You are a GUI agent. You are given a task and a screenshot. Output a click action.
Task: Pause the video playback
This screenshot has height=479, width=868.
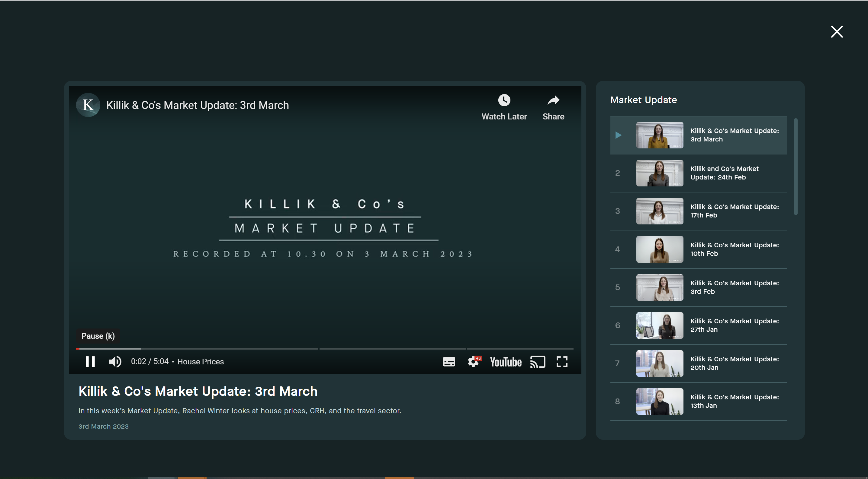pyautogui.click(x=90, y=362)
